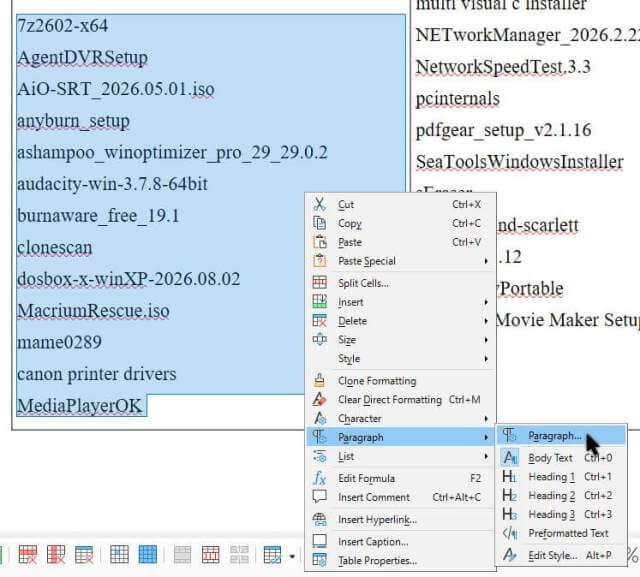Image resolution: width=640 pixels, height=577 pixels.
Task: Click the mame0289 line
Action: 59,342
